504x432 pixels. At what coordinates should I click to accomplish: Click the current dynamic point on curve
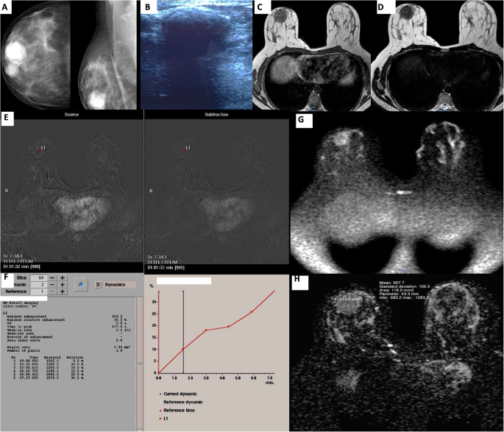[183, 349]
